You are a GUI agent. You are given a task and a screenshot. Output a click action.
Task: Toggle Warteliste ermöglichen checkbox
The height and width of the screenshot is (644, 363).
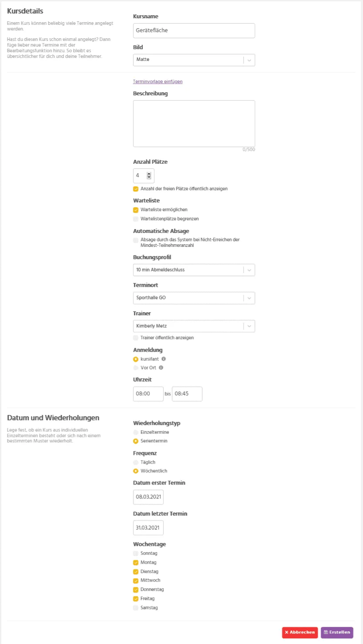tap(136, 210)
